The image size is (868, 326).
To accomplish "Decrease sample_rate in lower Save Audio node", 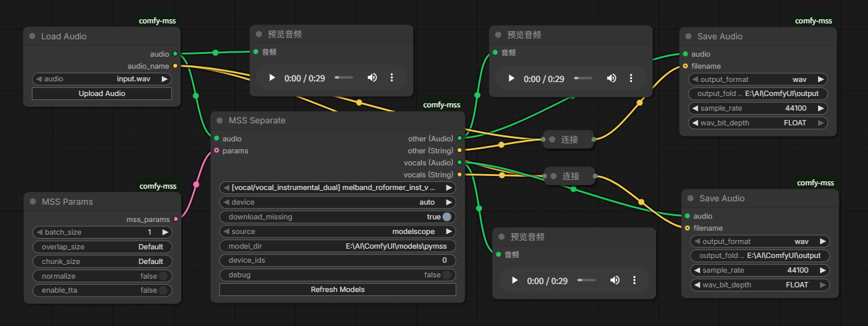I will (697, 270).
